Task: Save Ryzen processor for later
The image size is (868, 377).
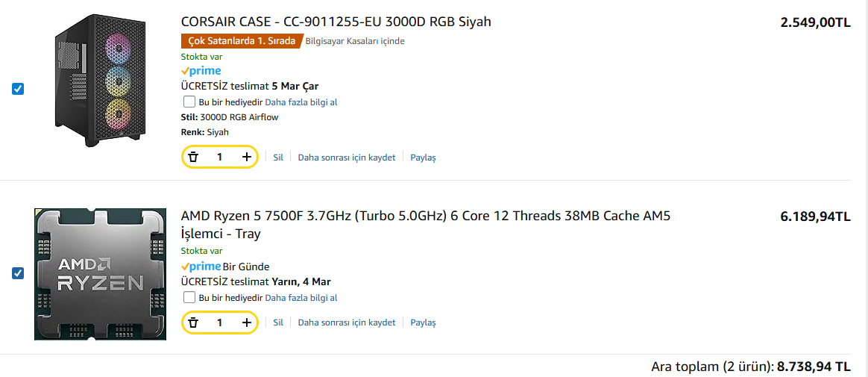Action: (x=346, y=323)
